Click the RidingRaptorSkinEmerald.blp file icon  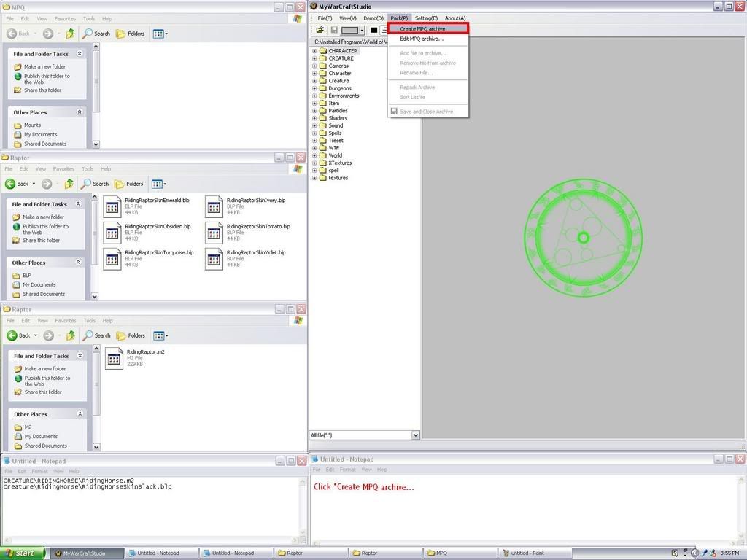point(112,206)
